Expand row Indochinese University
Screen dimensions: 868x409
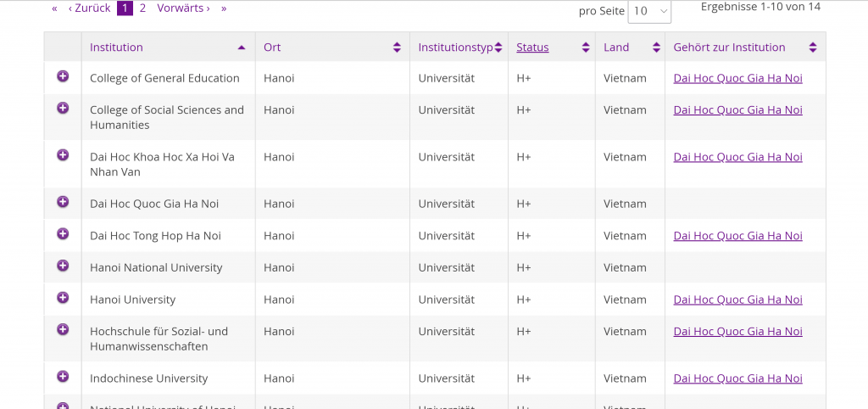coord(63,377)
